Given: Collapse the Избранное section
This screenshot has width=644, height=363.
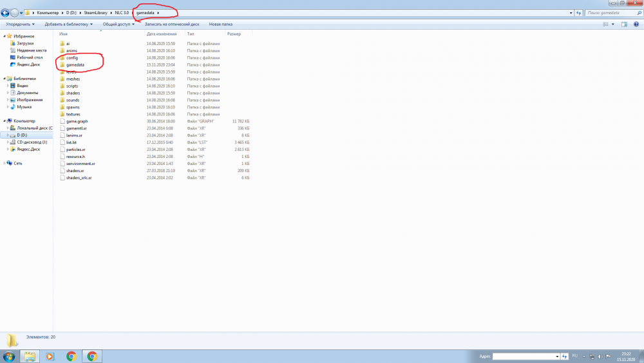Looking at the screenshot, I should [x=5, y=36].
